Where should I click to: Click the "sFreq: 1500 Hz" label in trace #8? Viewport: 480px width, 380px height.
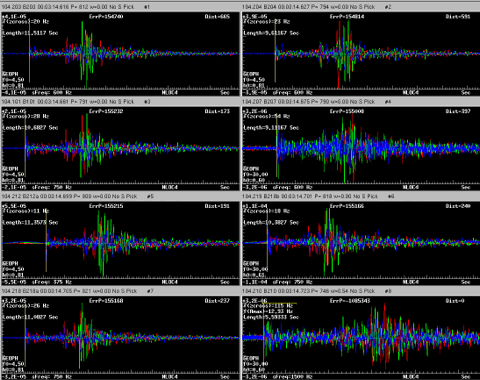tap(293, 376)
